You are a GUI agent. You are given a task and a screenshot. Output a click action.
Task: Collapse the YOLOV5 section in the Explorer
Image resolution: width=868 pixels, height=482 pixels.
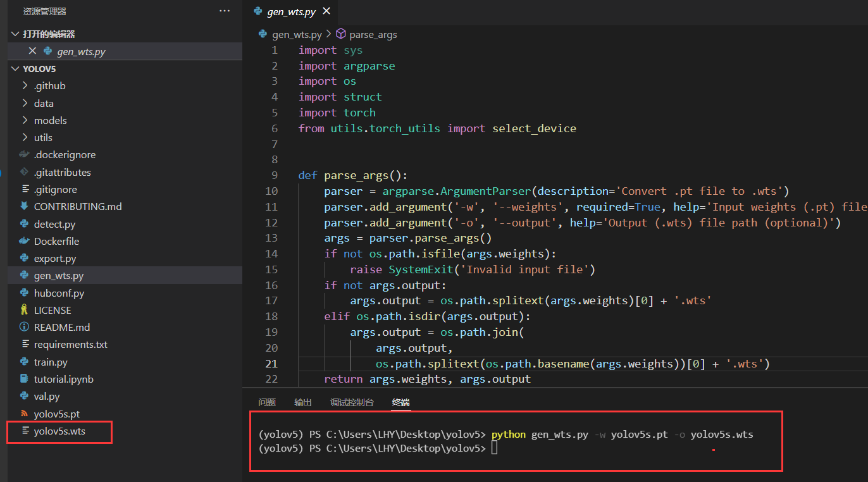[x=14, y=68]
